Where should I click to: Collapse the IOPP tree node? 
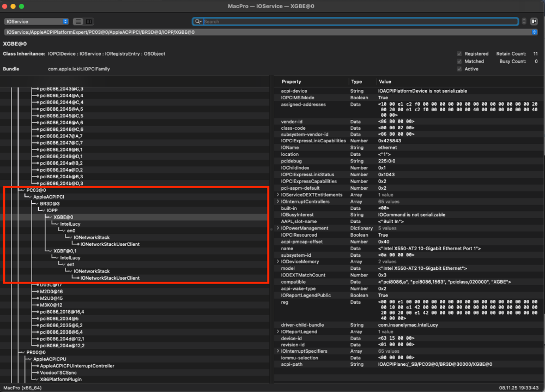click(44, 210)
